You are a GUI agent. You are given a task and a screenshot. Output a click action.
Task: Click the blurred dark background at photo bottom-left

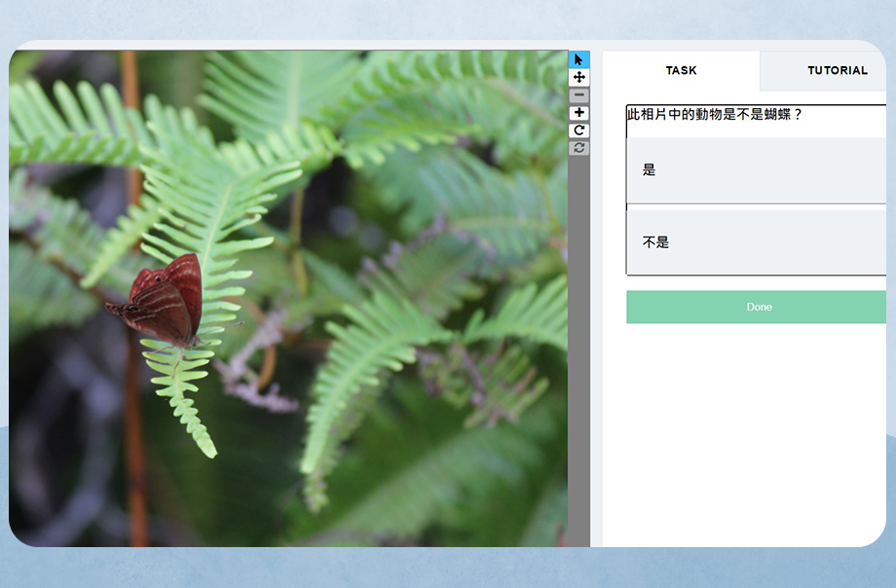pyautogui.click(x=58, y=467)
